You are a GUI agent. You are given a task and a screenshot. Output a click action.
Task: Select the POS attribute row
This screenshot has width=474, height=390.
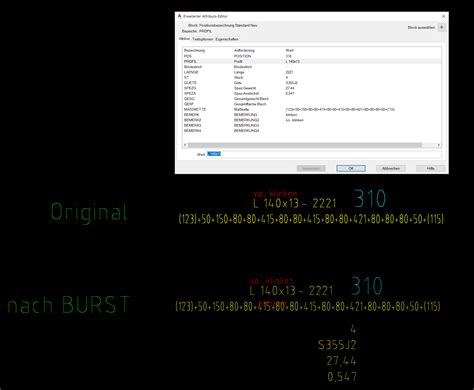(x=312, y=56)
